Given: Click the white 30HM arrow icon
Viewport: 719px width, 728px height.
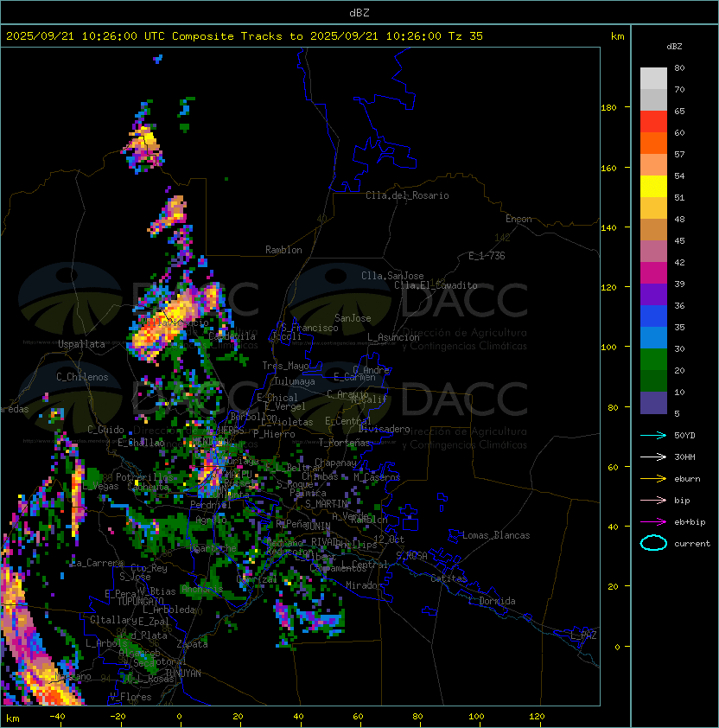Looking at the screenshot, I should 653,457.
